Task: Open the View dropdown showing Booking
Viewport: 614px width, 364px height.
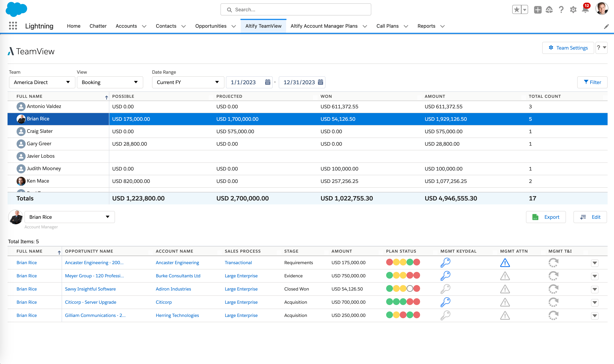Action: point(110,82)
